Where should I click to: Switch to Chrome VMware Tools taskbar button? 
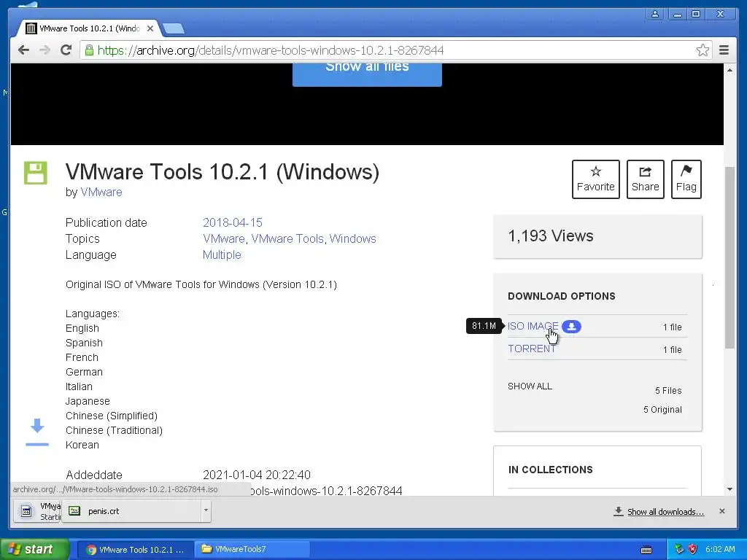click(x=135, y=550)
